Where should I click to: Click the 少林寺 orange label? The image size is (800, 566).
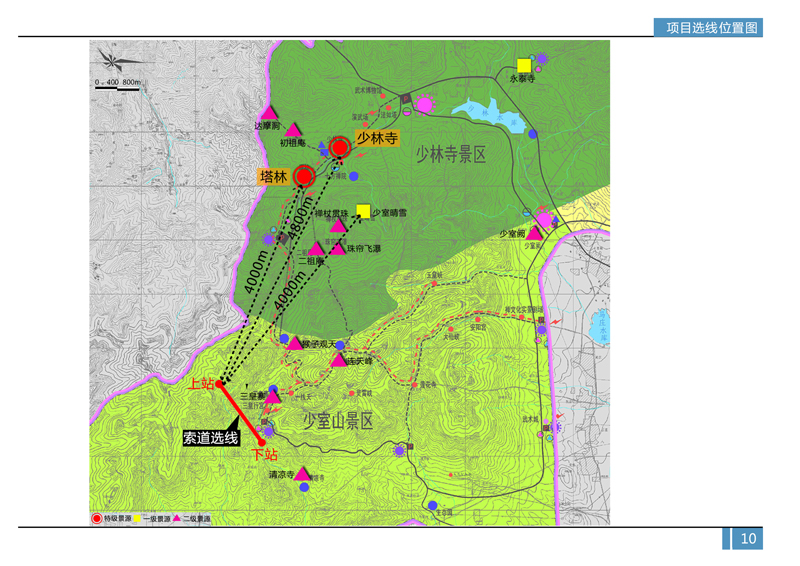377,138
